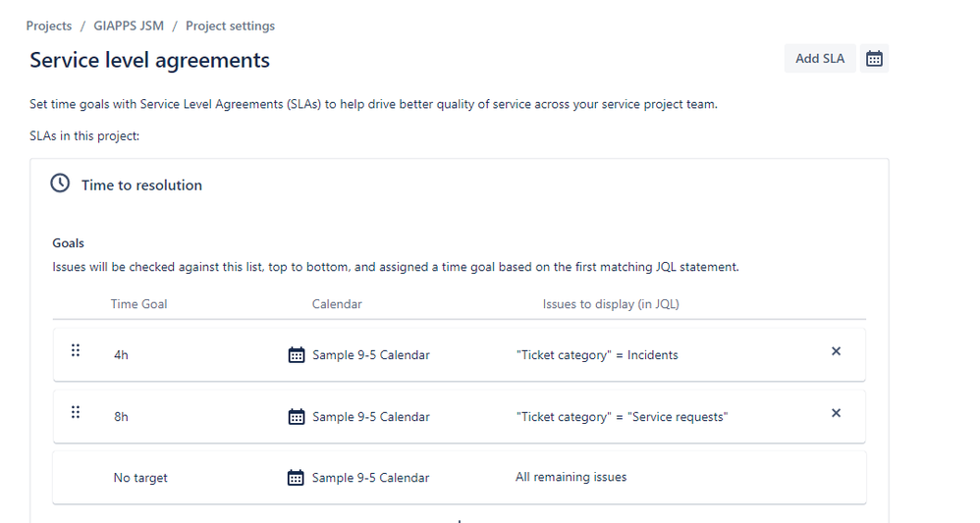The height and width of the screenshot is (523, 980).
Task: Click the Add SLA button
Action: coord(819,59)
